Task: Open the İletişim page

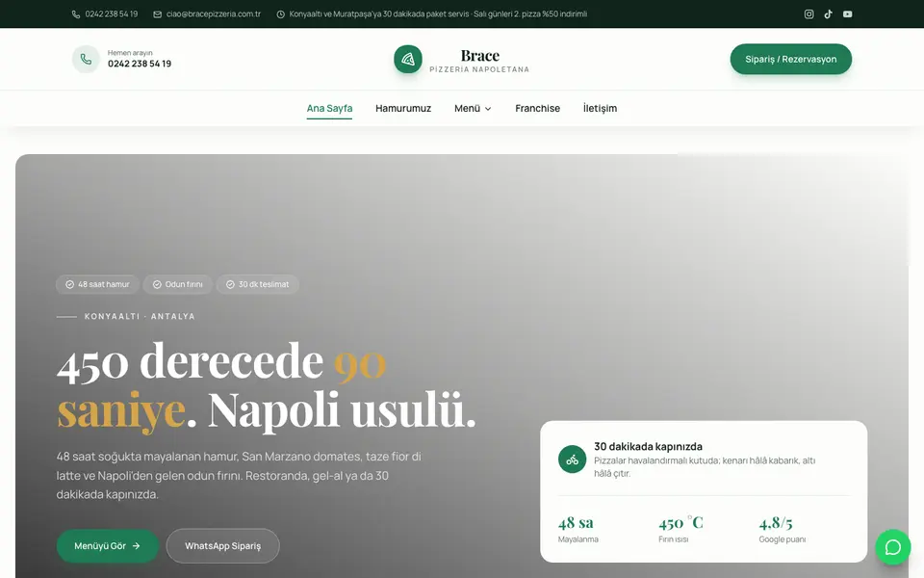Action: tap(600, 109)
